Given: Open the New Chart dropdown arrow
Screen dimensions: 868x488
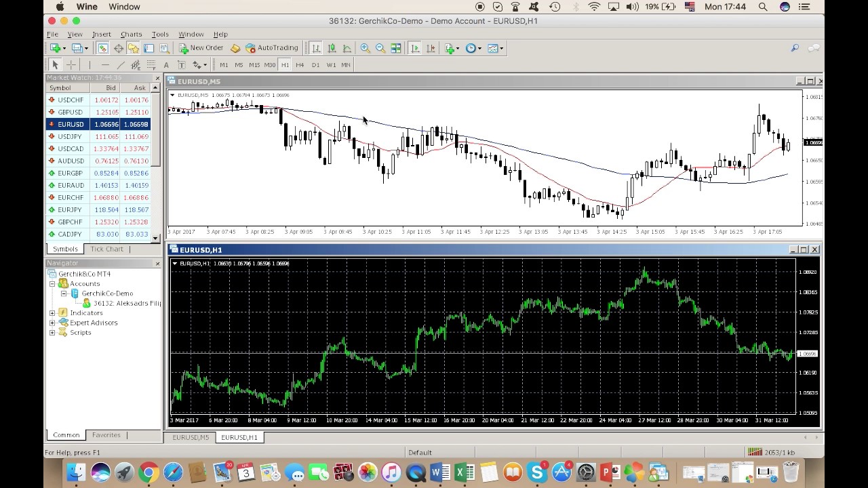Looking at the screenshot, I should coord(64,48).
